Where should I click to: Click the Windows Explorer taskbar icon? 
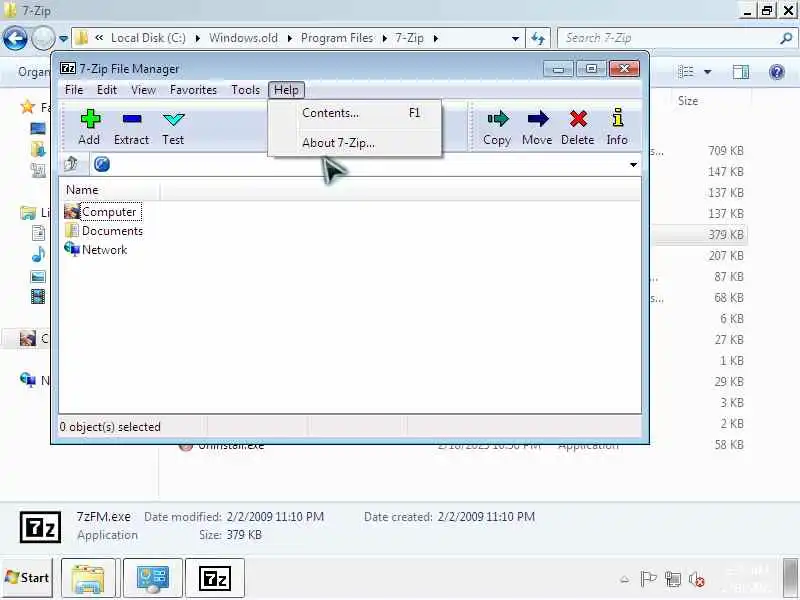click(x=90, y=578)
